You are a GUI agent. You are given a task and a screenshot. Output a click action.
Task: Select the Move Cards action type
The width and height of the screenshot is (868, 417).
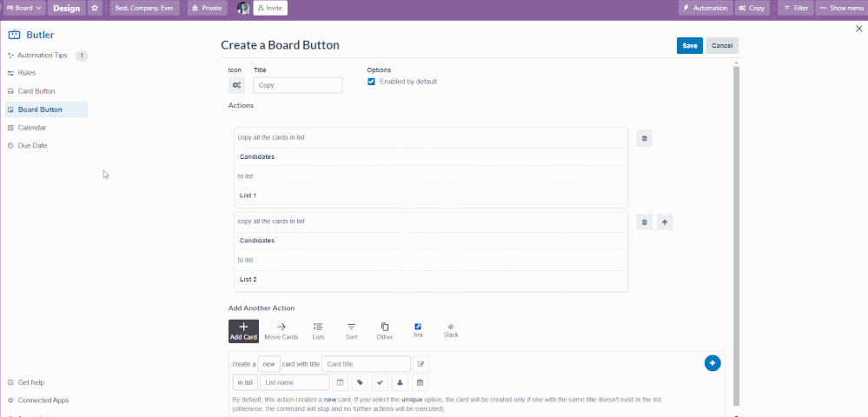point(282,331)
